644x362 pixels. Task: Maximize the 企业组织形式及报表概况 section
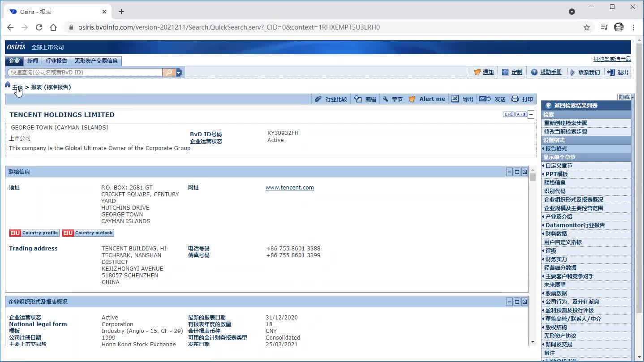pos(517,302)
